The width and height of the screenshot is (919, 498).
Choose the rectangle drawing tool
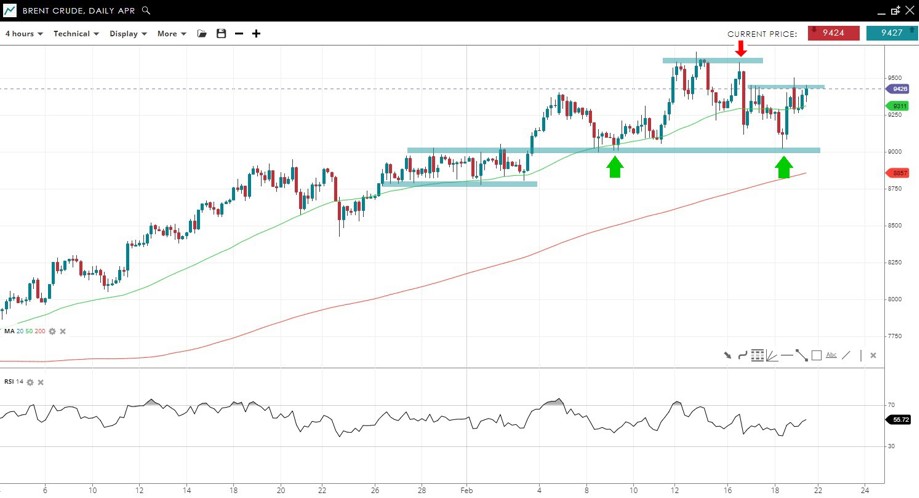(x=816, y=355)
